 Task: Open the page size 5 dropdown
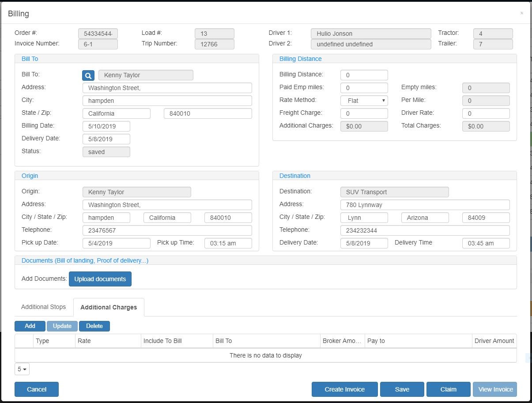click(x=22, y=369)
